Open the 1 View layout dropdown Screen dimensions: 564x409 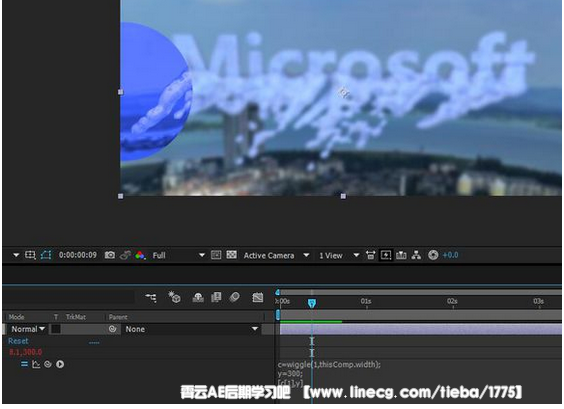[x=339, y=255]
